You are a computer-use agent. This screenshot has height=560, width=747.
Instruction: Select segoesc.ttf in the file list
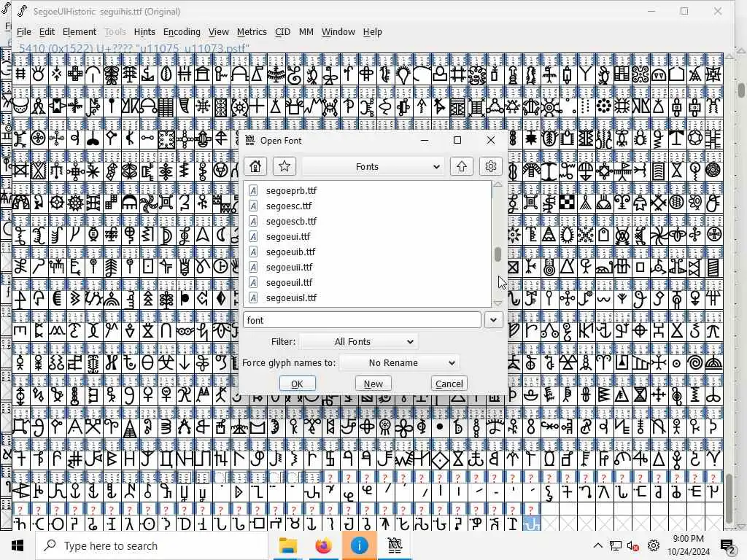coord(289,206)
